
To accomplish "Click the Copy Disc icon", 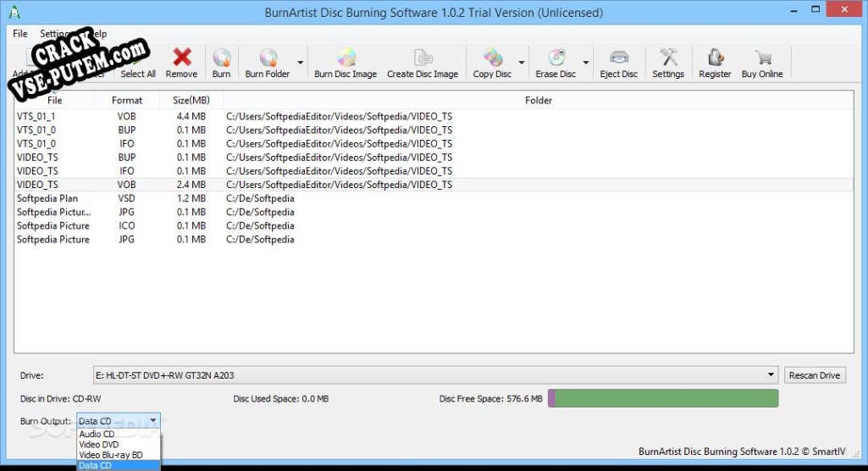I will tap(492, 58).
